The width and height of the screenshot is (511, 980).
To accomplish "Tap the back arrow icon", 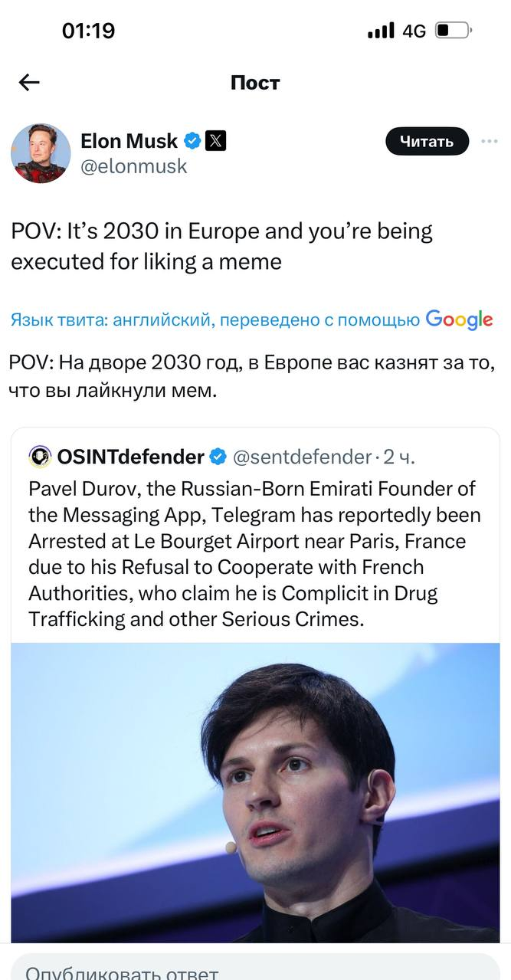I will pyautogui.click(x=29, y=83).
